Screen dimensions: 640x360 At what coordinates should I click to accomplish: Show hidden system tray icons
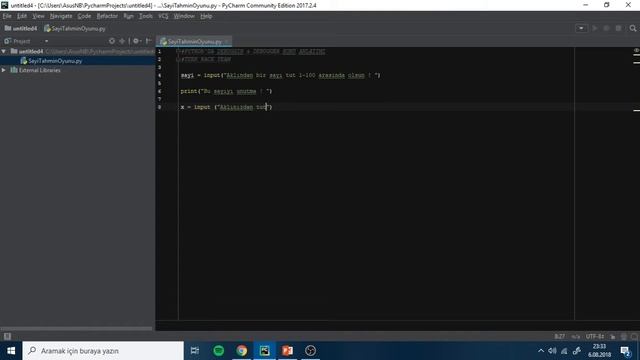point(541,351)
